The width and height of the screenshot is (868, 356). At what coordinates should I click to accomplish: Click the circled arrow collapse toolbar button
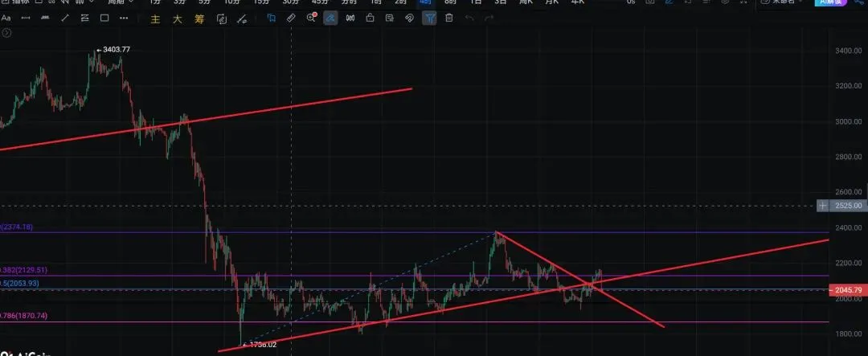click(6, 33)
